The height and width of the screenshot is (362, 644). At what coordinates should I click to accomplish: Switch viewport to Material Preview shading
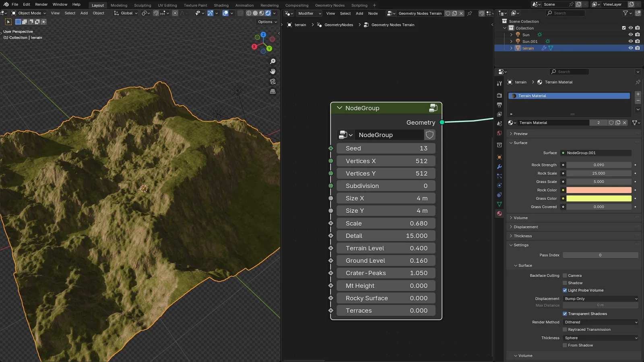[261, 13]
